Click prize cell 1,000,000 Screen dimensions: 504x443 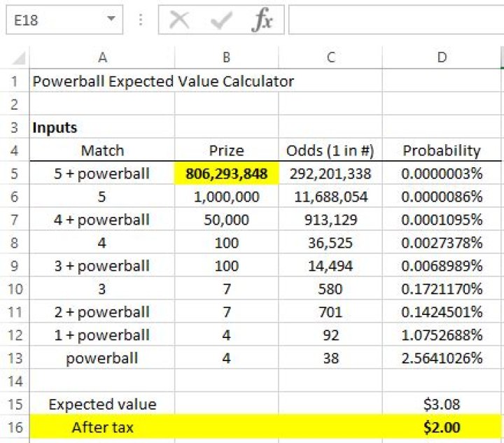[227, 197]
